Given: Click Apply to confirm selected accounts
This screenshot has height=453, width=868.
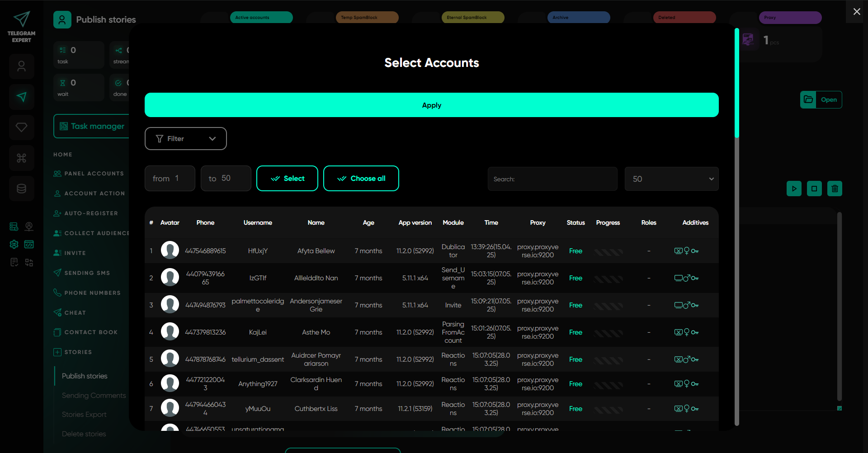Looking at the screenshot, I should coord(431,105).
